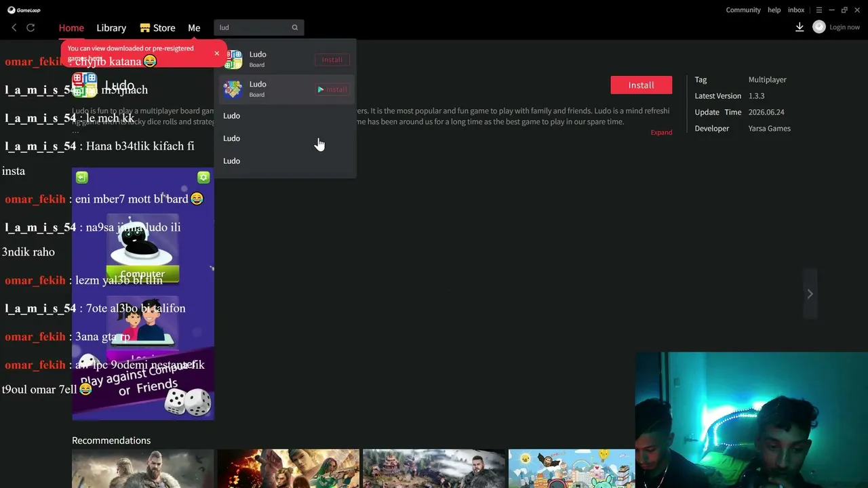Open the inbox
The image size is (868, 488).
pyautogui.click(x=796, y=10)
